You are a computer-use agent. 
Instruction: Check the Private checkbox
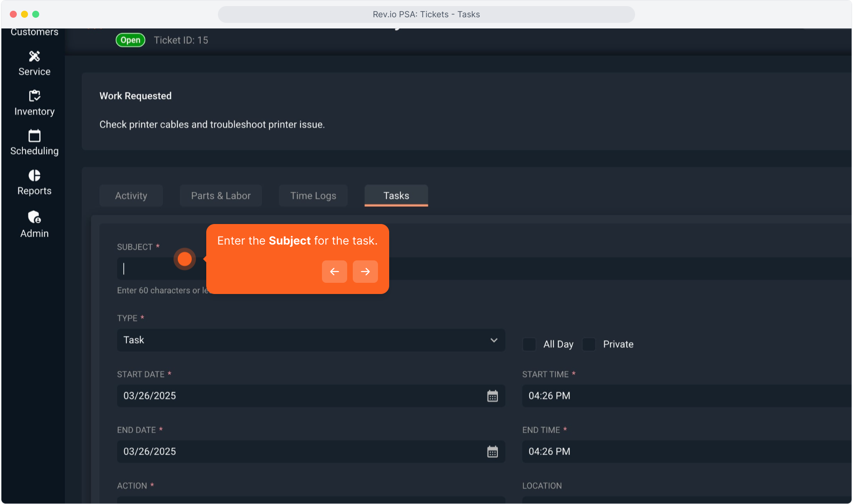589,344
